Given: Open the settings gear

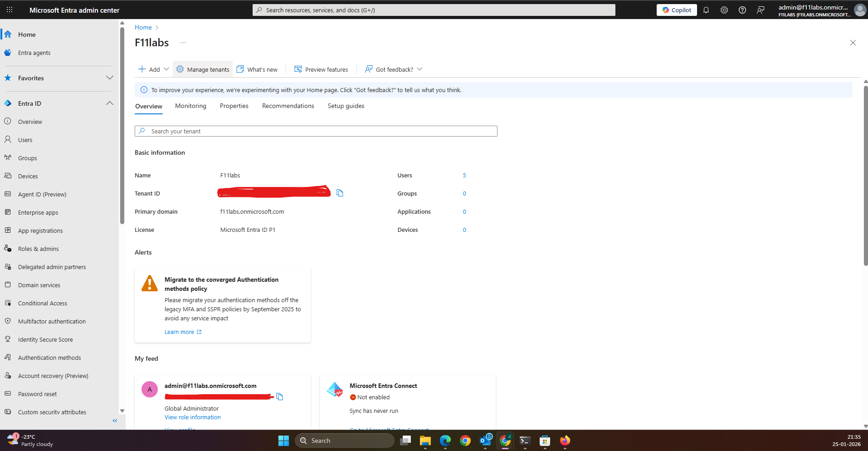Looking at the screenshot, I should point(724,10).
